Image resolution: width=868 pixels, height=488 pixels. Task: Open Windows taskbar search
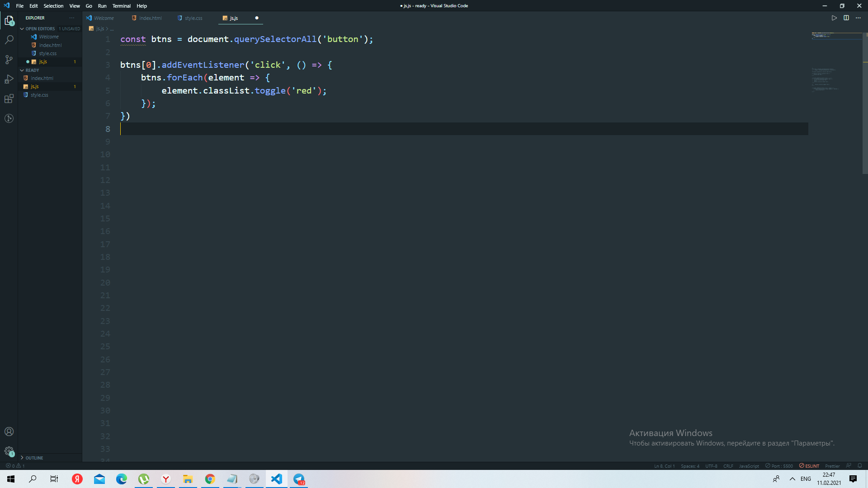click(33, 479)
